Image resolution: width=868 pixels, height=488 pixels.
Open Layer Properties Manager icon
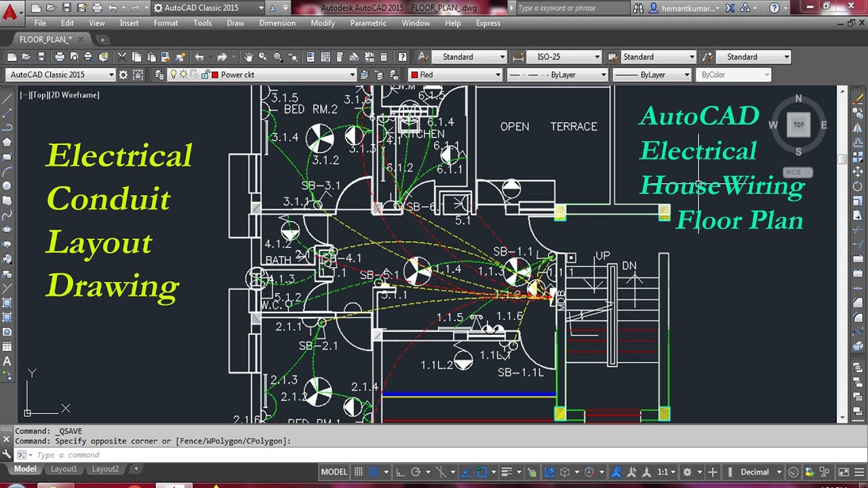(x=158, y=75)
